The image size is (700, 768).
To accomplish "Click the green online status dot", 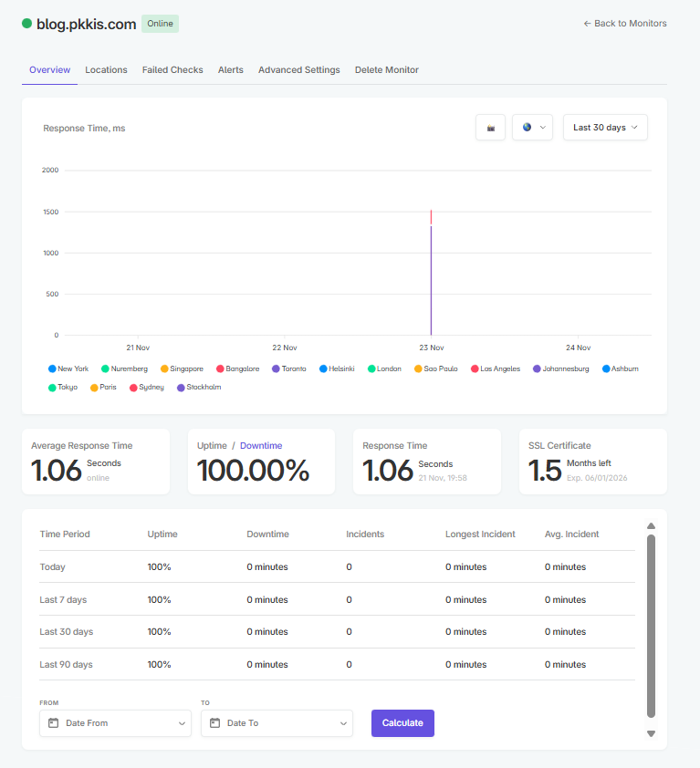I will coord(26,24).
